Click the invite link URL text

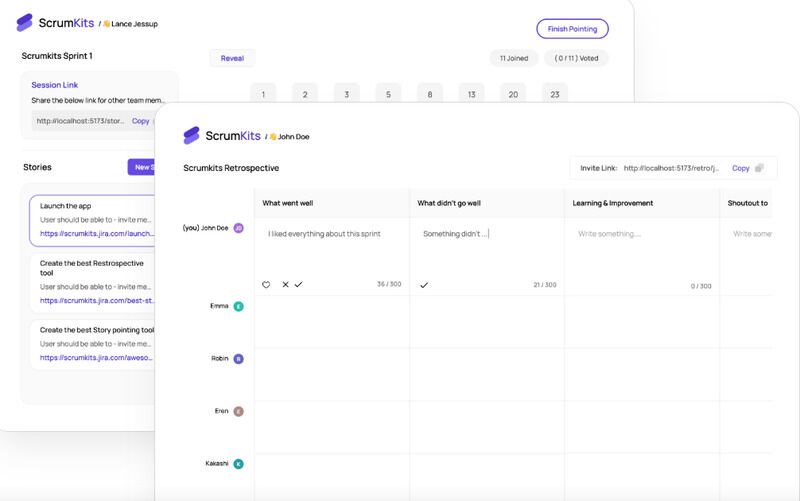coord(671,168)
